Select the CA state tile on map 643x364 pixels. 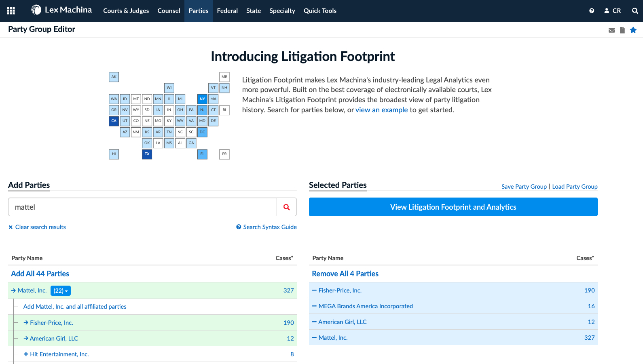click(114, 121)
